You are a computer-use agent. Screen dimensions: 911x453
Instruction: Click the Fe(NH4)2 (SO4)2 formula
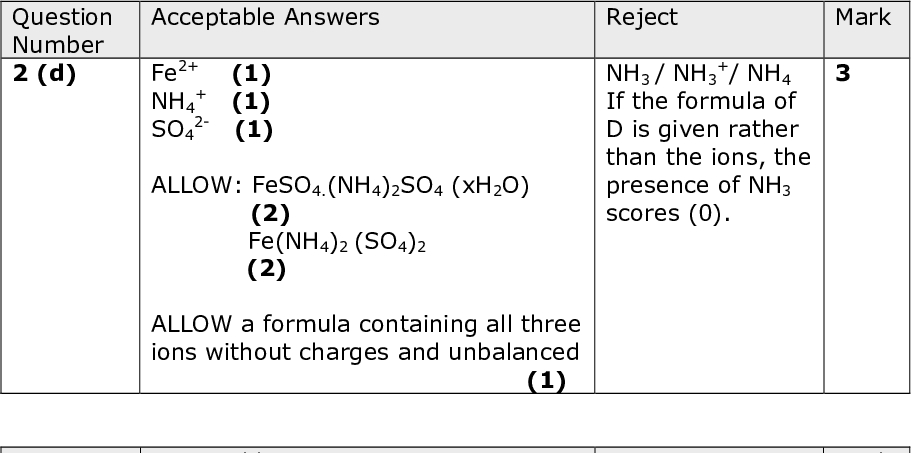337,242
